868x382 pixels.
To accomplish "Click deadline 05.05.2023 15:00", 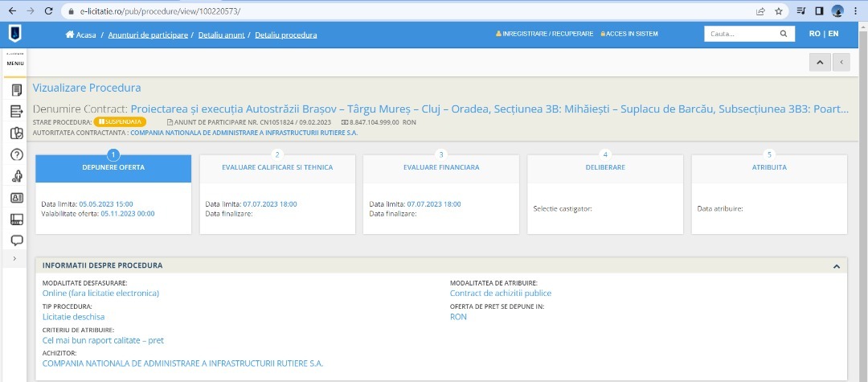I will (106, 203).
